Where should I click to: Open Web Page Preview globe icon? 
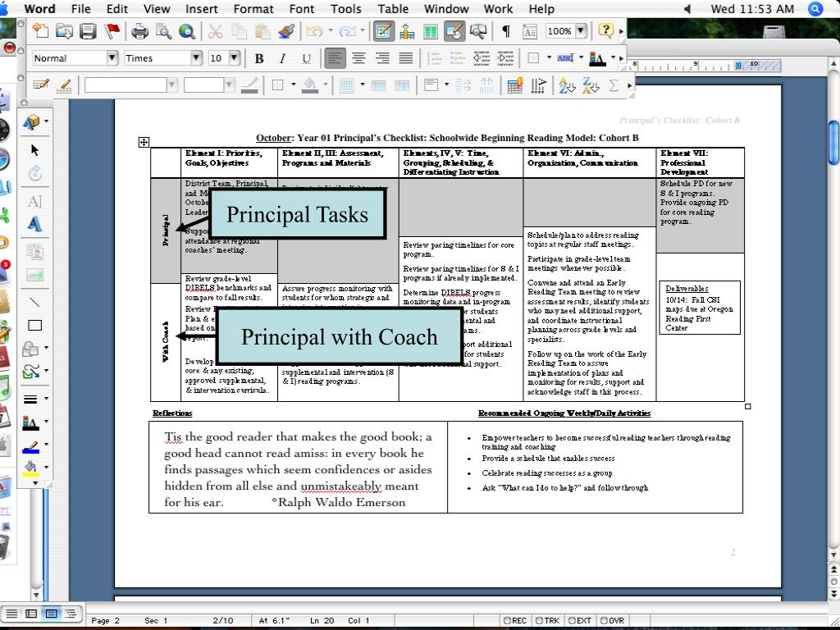(x=186, y=32)
